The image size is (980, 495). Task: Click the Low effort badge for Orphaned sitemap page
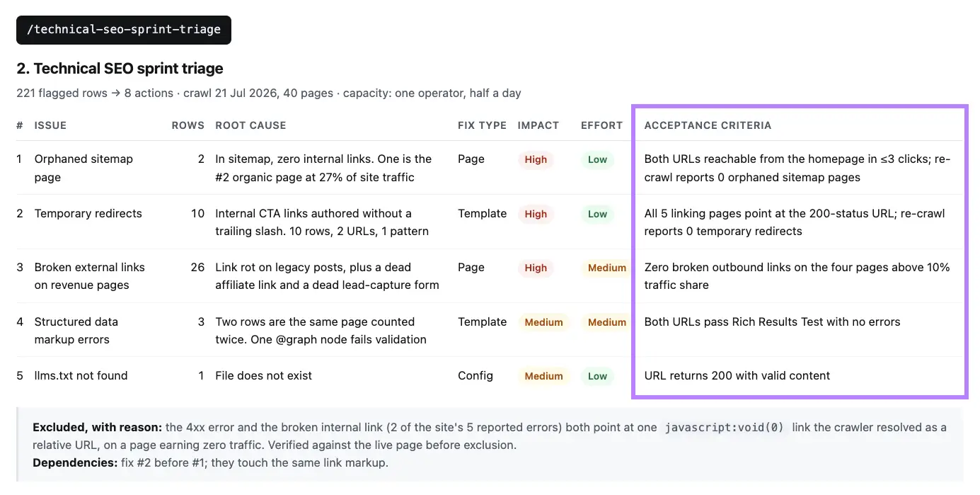click(597, 159)
